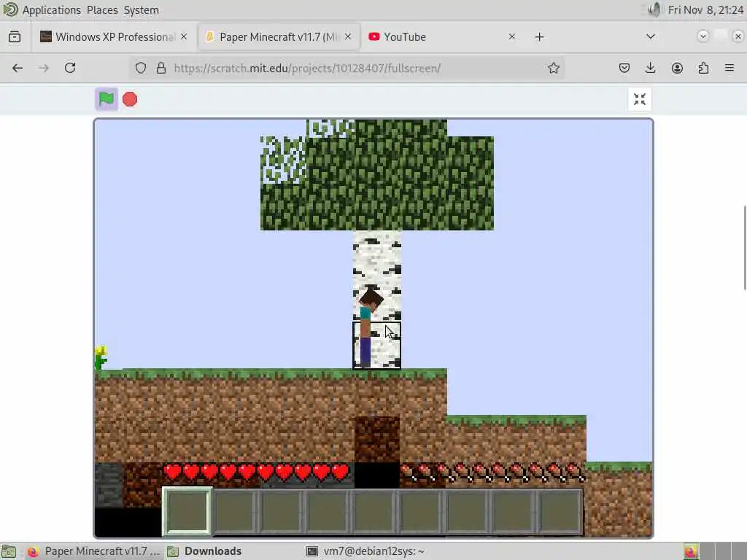Image resolution: width=747 pixels, height=560 pixels.
Task: Click the red stop button
Action: click(x=130, y=99)
